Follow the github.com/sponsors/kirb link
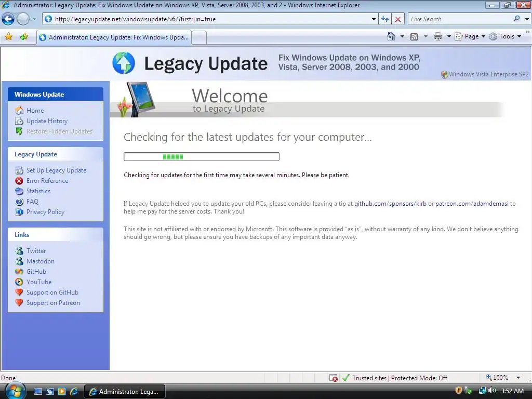This screenshot has height=399, width=532. [x=390, y=204]
